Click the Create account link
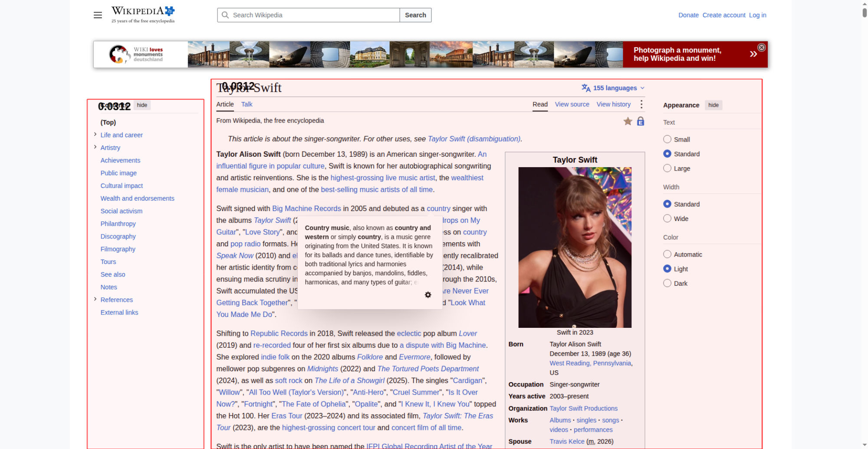868x449 pixels. [x=724, y=15]
